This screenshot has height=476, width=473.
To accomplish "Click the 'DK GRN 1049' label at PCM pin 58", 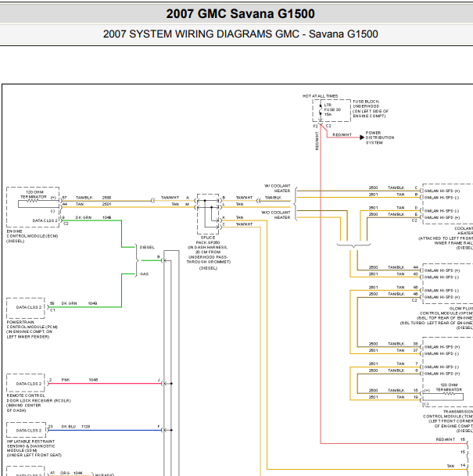I will (x=79, y=303).
